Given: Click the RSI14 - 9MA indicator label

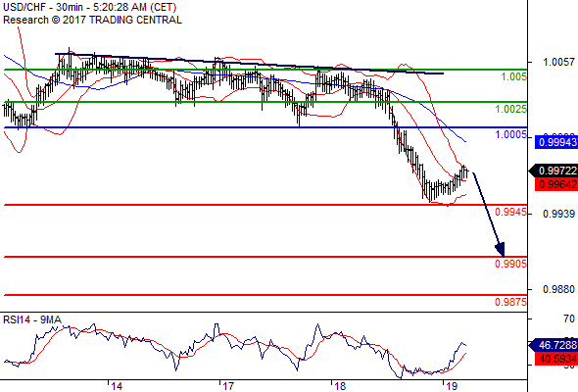Looking at the screenshot, I should coord(32,319).
